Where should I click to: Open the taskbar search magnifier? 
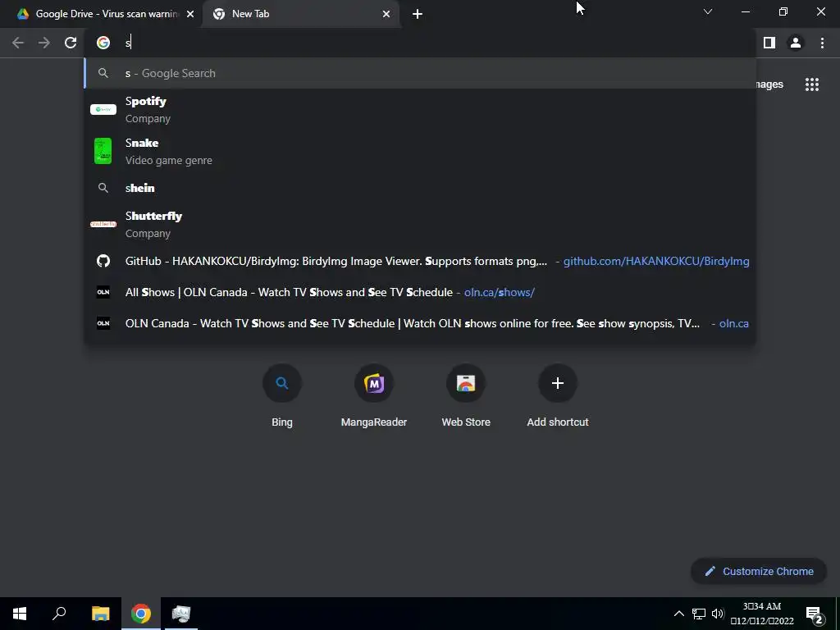click(59, 614)
